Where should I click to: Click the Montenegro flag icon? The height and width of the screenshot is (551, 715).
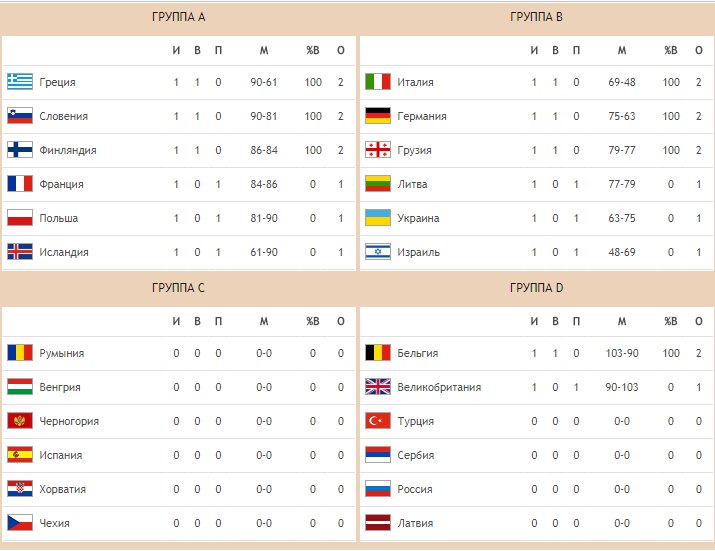point(20,421)
